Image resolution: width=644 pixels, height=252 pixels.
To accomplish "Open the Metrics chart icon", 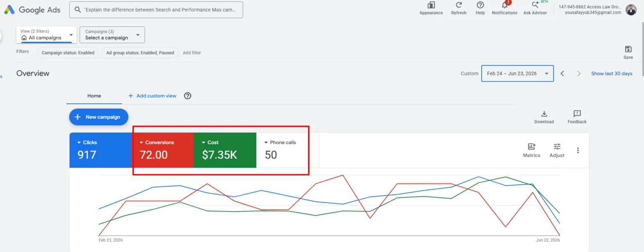I will click(532, 147).
